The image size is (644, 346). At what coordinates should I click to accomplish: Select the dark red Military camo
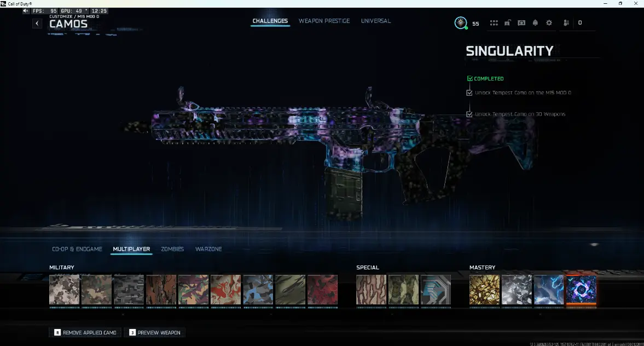[322, 290]
